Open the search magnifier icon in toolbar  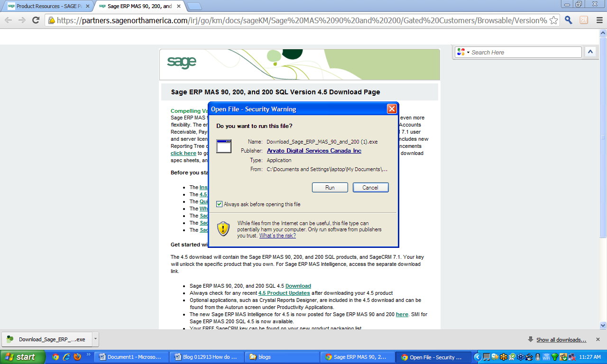point(568,20)
